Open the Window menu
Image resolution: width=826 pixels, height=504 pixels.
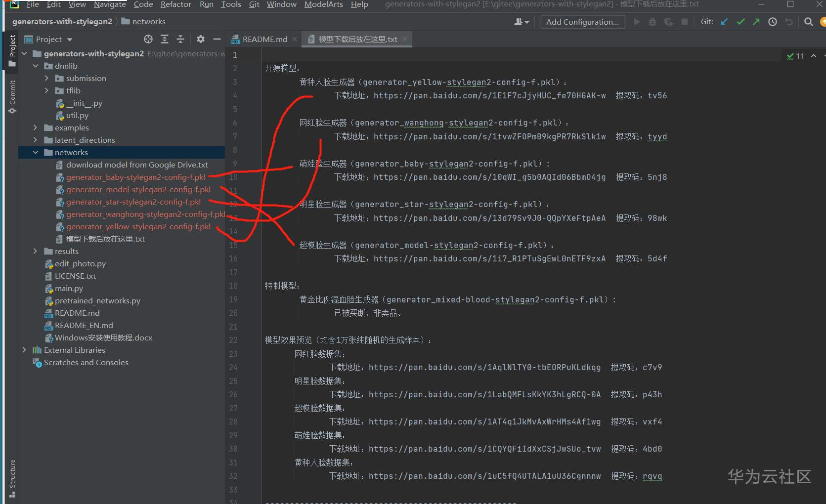click(x=282, y=4)
